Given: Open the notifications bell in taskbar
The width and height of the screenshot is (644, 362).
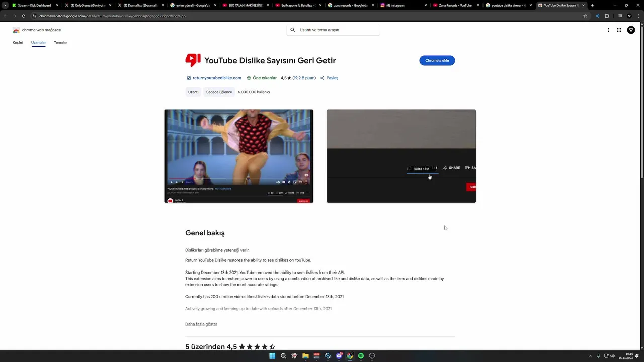Looking at the screenshot, I should pos(637,356).
